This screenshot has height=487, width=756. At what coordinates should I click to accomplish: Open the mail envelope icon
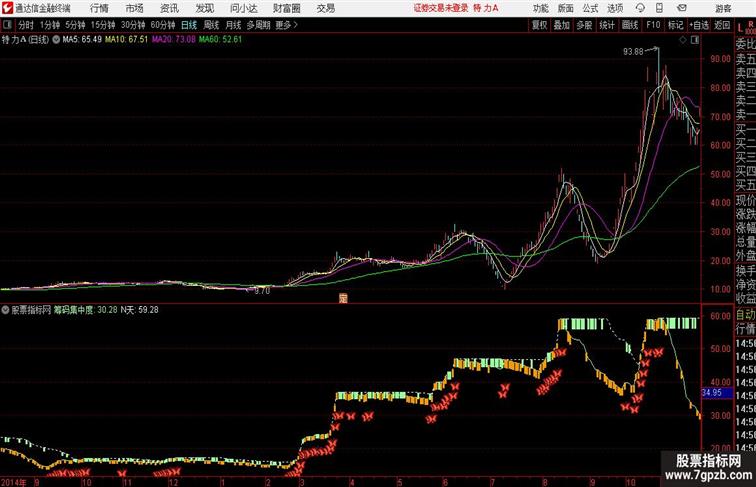point(682,8)
